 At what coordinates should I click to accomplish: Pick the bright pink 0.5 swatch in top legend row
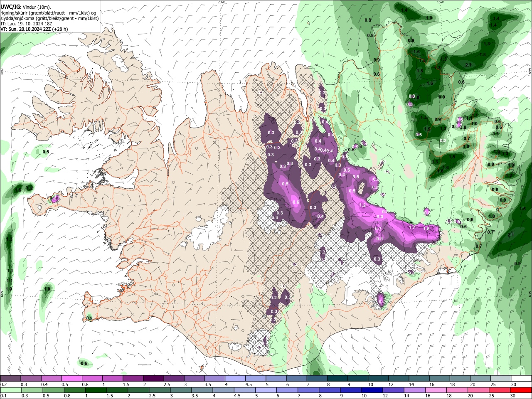[x=71, y=379]
